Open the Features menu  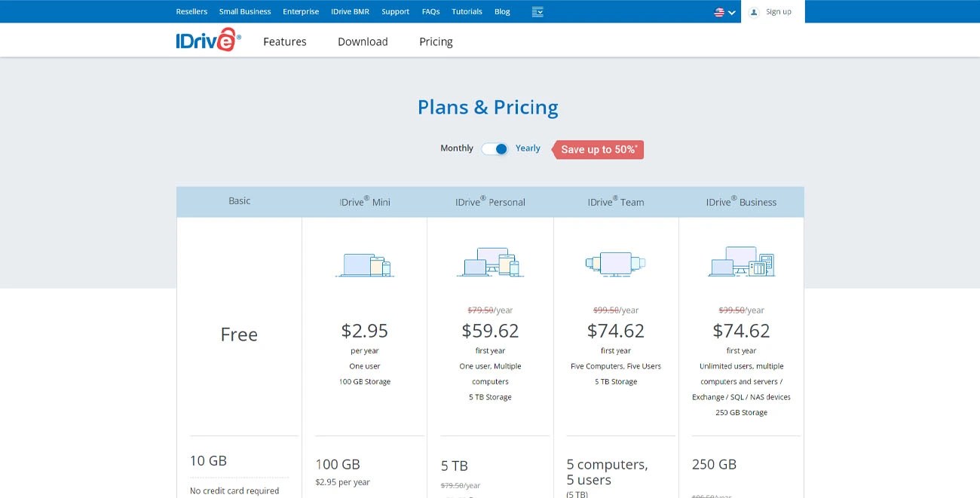(x=284, y=41)
